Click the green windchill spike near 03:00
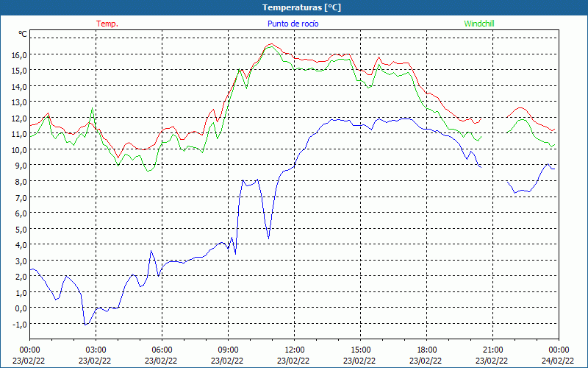The width and height of the screenshot is (588, 368). tap(92, 108)
